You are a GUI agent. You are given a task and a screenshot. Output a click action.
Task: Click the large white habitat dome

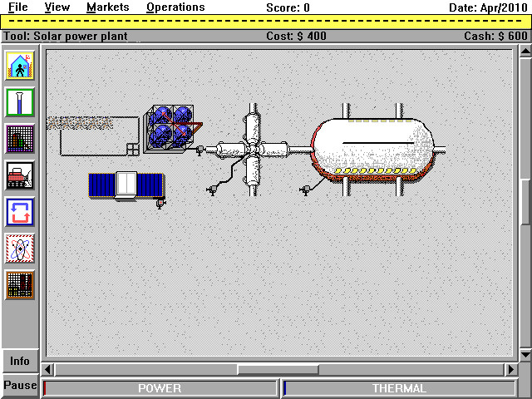click(x=373, y=150)
